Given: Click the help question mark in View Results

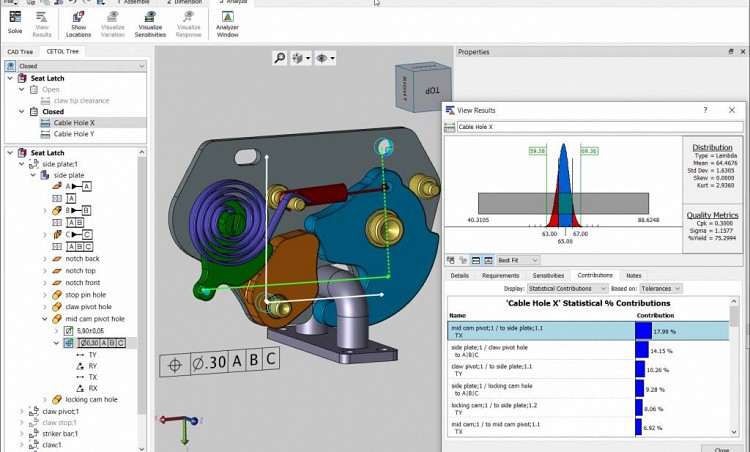Looking at the screenshot, I should click(705, 110).
